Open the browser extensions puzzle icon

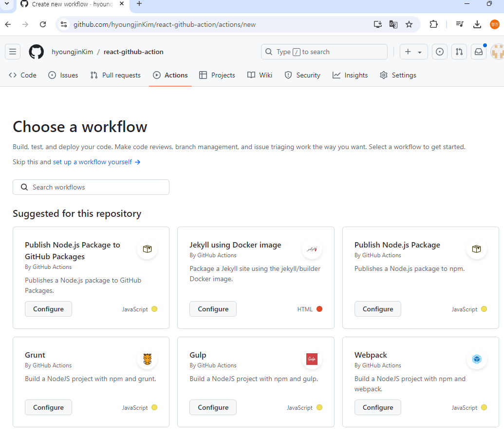(x=433, y=24)
